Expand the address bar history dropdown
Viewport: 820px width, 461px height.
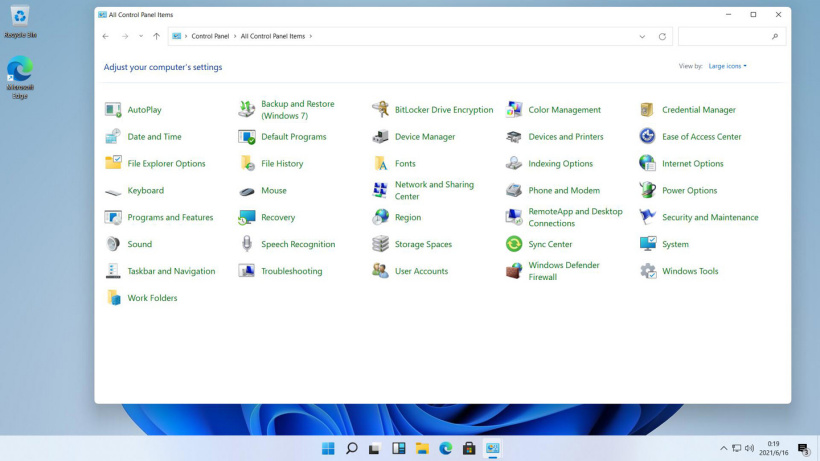(x=642, y=37)
